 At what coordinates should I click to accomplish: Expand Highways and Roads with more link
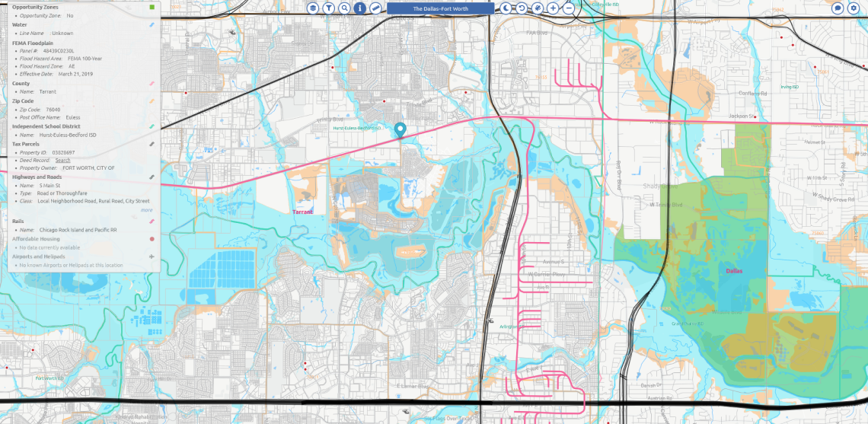[x=146, y=209]
